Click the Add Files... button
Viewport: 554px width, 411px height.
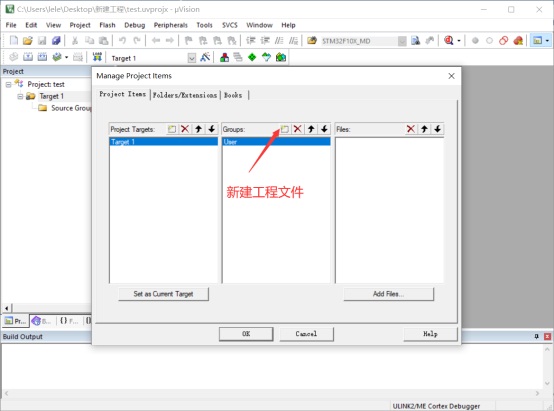point(388,294)
